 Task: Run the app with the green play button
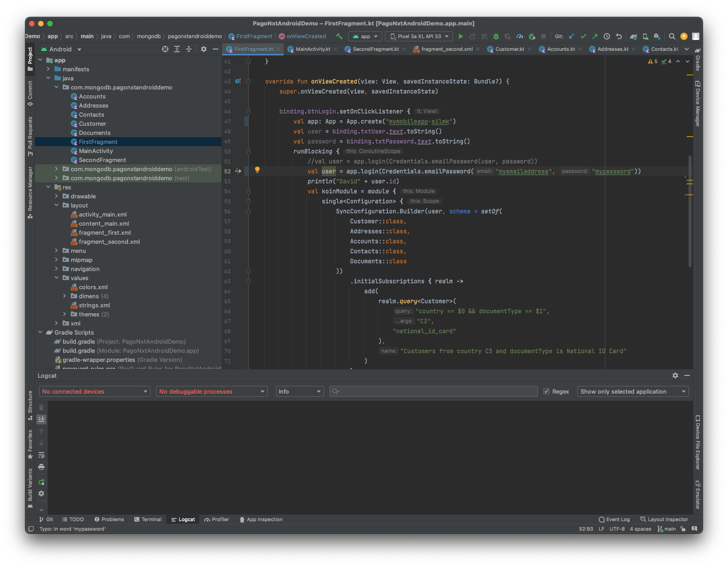tap(461, 36)
